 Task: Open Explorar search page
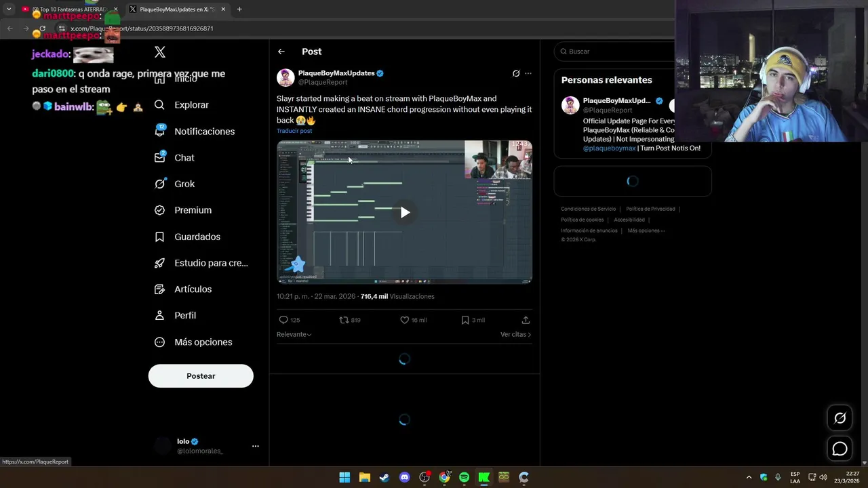tap(182, 105)
